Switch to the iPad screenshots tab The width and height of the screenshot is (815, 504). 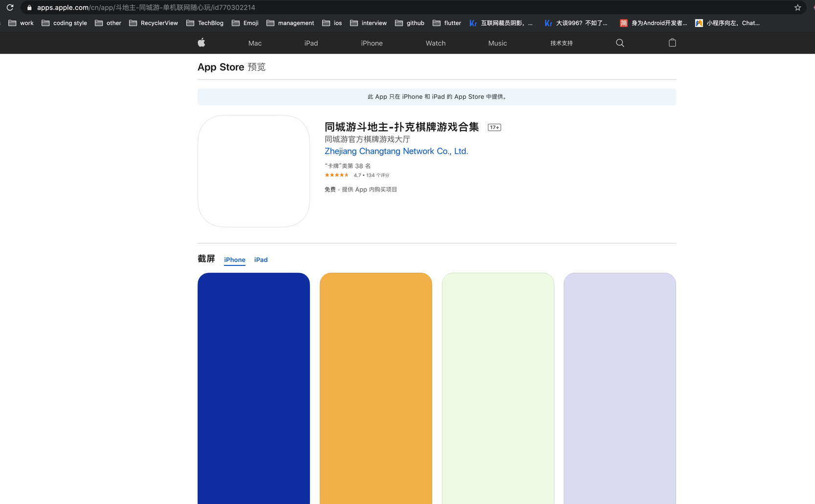point(261,260)
